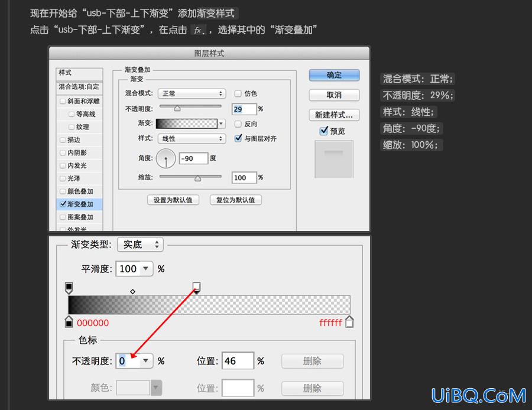Uncheck 与图层对齐 checkbox
The width and height of the screenshot is (532, 410).
238,138
